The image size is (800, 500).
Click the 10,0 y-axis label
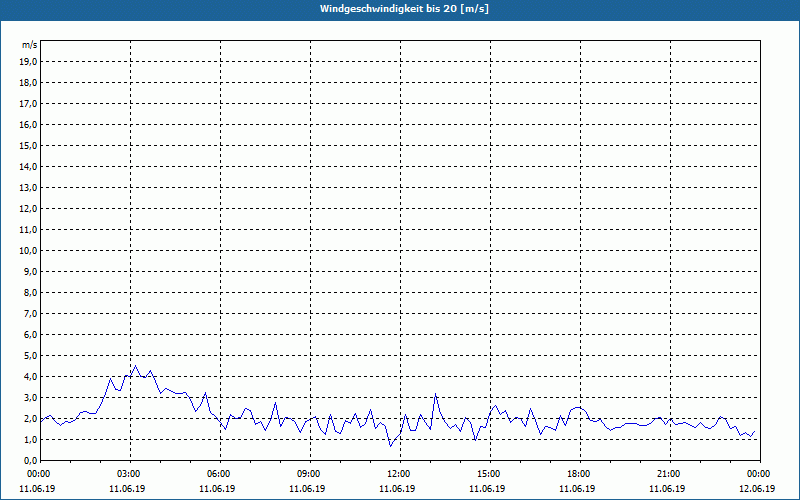coord(28,251)
